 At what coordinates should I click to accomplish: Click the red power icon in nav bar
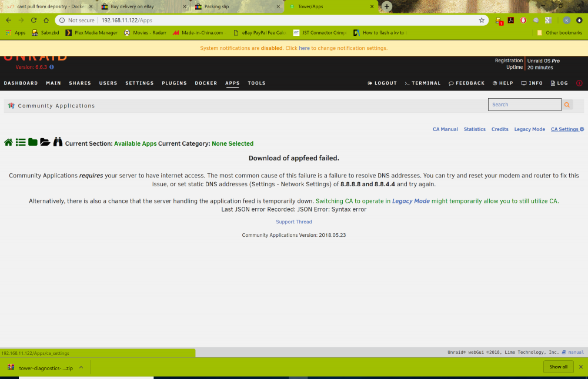point(579,83)
